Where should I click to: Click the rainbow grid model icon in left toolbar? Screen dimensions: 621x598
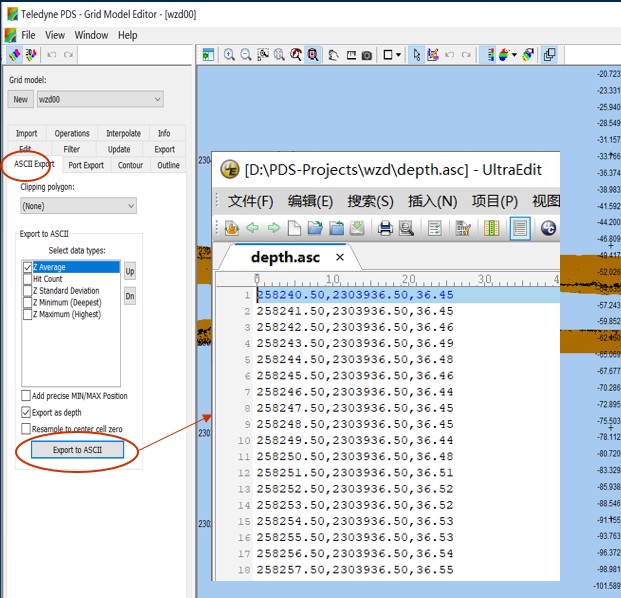pos(15,55)
